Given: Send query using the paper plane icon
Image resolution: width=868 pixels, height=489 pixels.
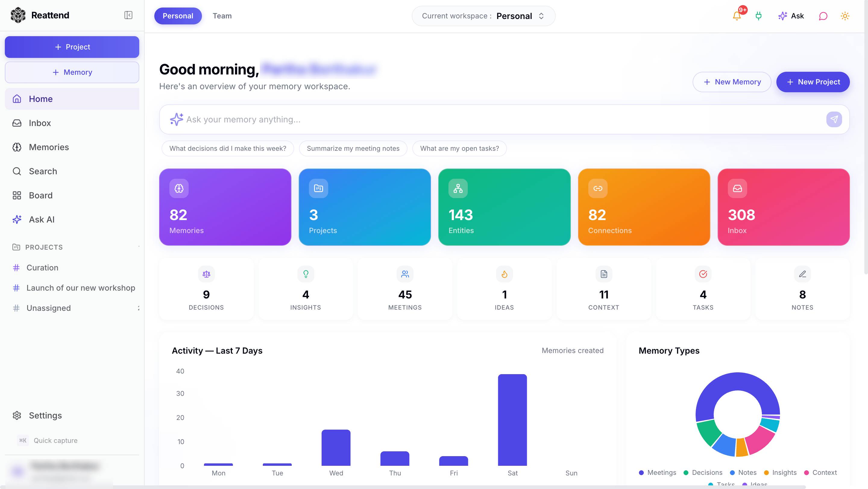Looking at the screenshot, I should click(x=834, y=119).
